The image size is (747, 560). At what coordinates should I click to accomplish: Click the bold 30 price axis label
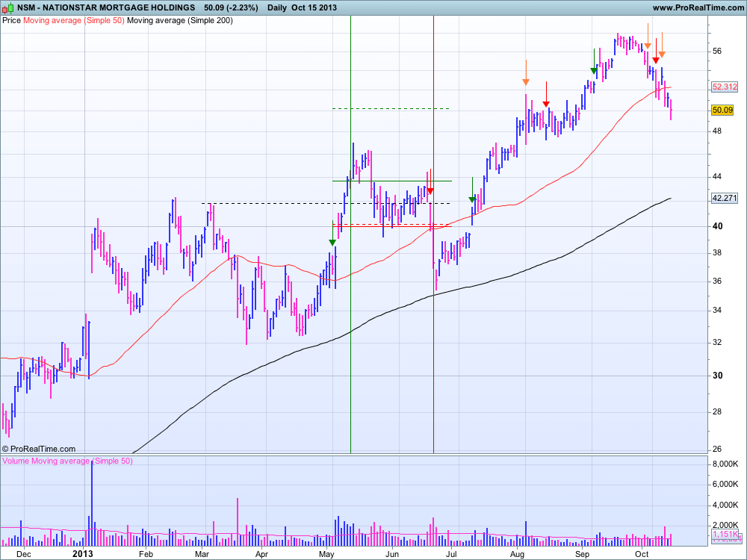tap(717, 376)
